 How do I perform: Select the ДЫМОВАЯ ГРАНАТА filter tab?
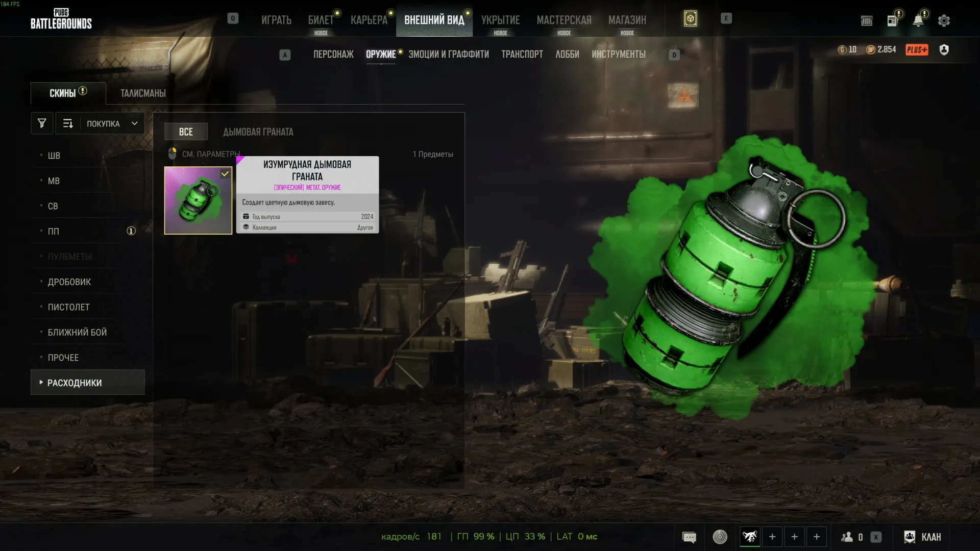(258, 132)
